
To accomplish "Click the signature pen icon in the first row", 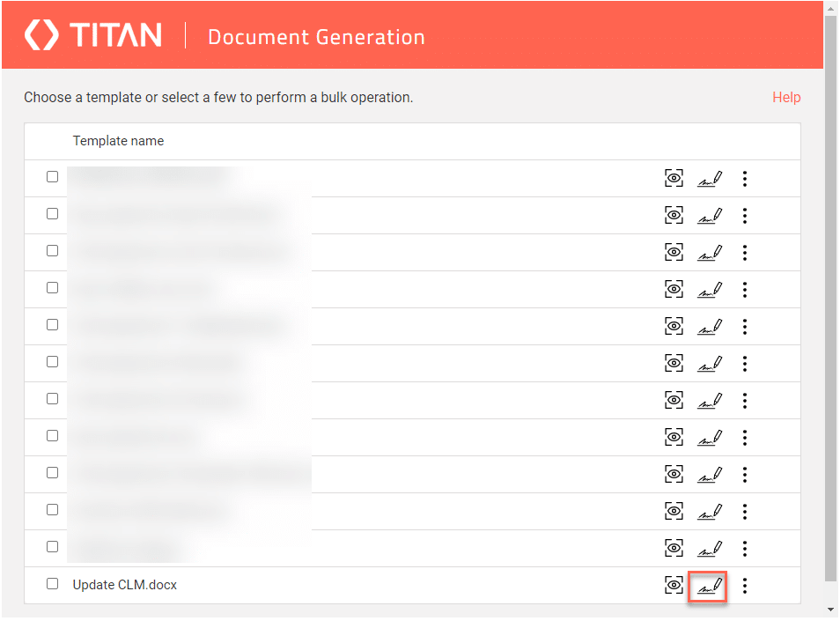I will [709, 179].
